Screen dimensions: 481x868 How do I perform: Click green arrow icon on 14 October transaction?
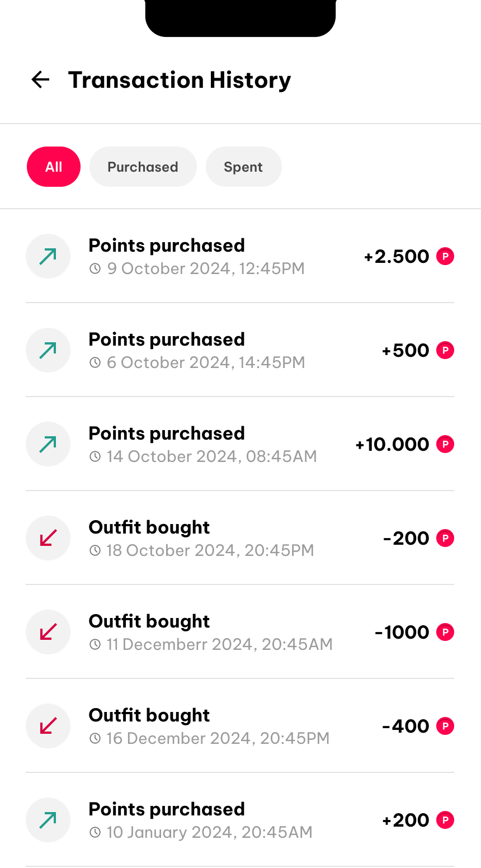click(x=48, y=444)
